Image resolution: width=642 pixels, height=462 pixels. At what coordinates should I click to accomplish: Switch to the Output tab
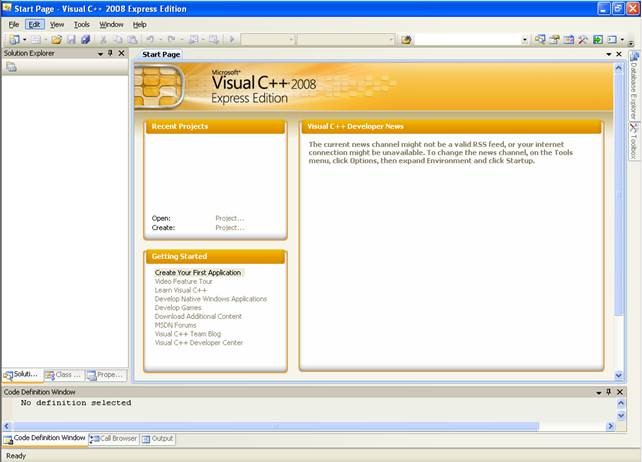[158, 439]
